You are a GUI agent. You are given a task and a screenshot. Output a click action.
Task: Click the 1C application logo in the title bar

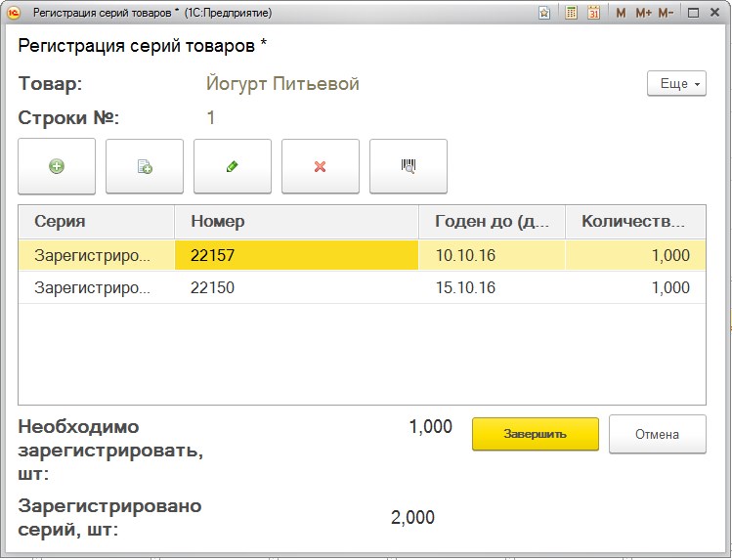pos(14,13)
